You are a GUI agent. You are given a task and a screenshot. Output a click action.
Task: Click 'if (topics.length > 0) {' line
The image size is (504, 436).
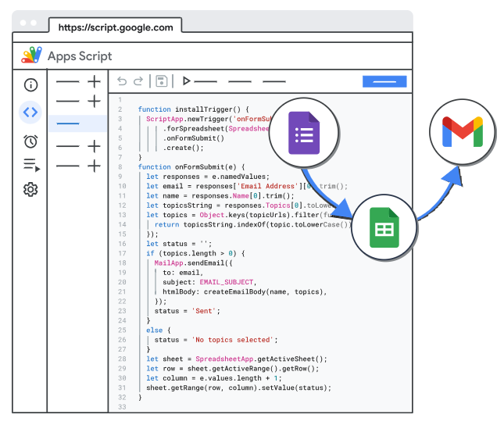[x=195, y=253]
